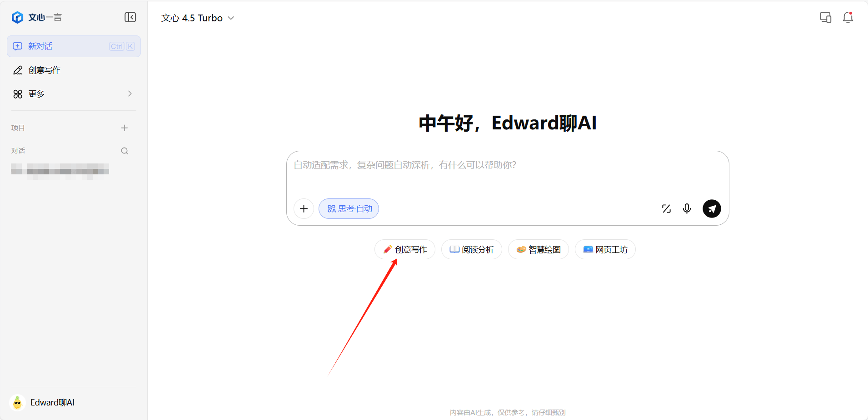Start a 新对话 in the sidebar
868x420 pixels.
click(74, 46)
